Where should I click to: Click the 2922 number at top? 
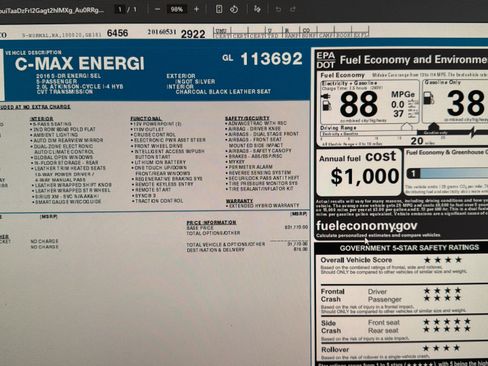(193, 34)
